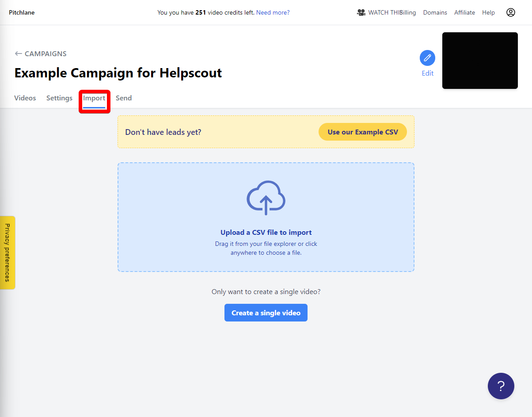532x417 pixels.
Task: Click the Use our Example CSV button
Action: coord(363,132)
